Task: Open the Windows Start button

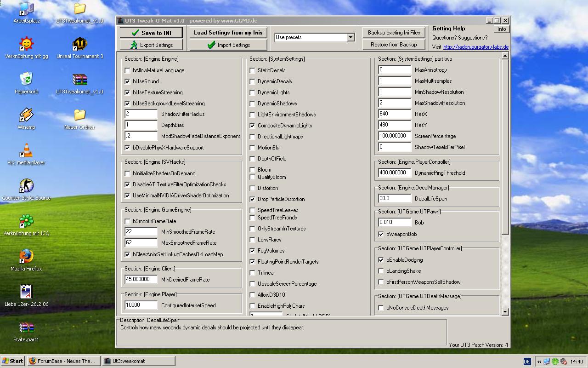Action: click(x=12, y=361)
